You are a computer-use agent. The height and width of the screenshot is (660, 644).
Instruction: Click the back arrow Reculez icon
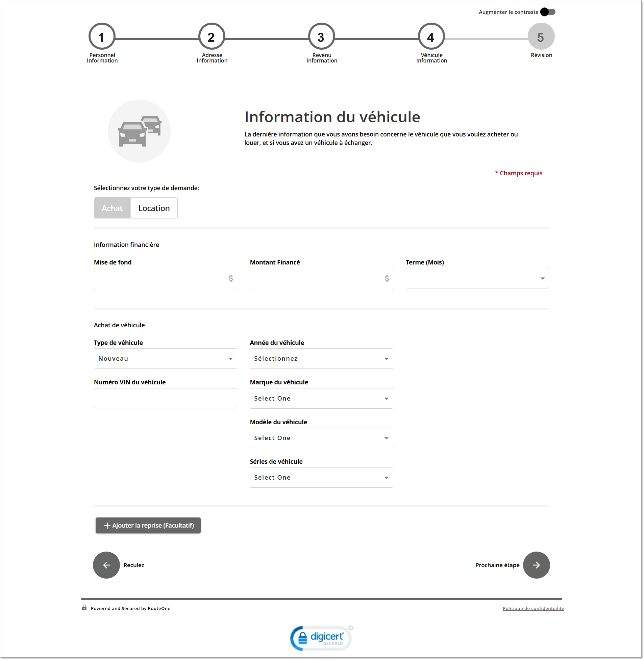(106, 566)
